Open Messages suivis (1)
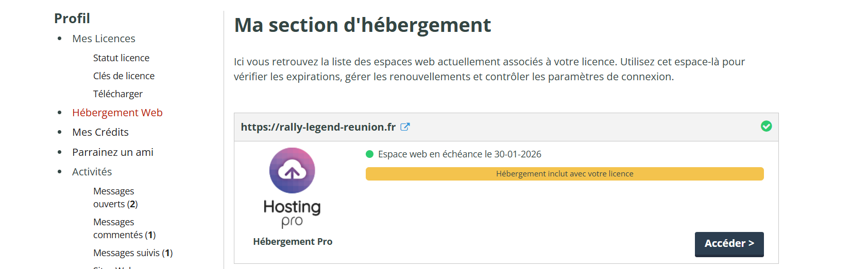Screen dimensions: 868x269 click(133, 253)
